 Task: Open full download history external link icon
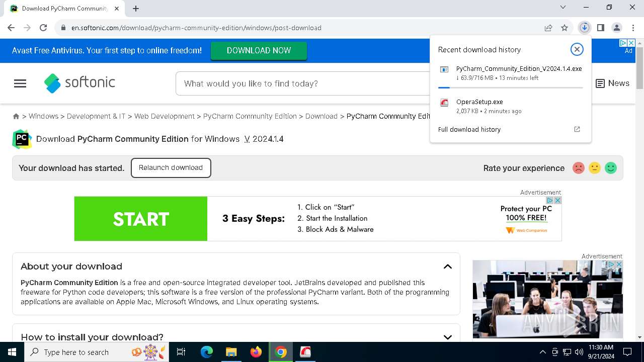tap(577, 129)
